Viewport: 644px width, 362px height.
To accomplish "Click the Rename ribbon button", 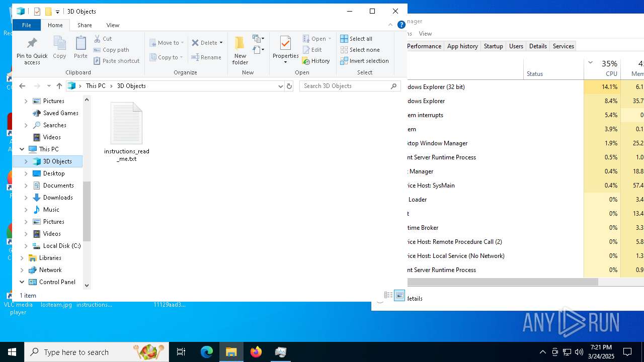I will pos(207,57).
